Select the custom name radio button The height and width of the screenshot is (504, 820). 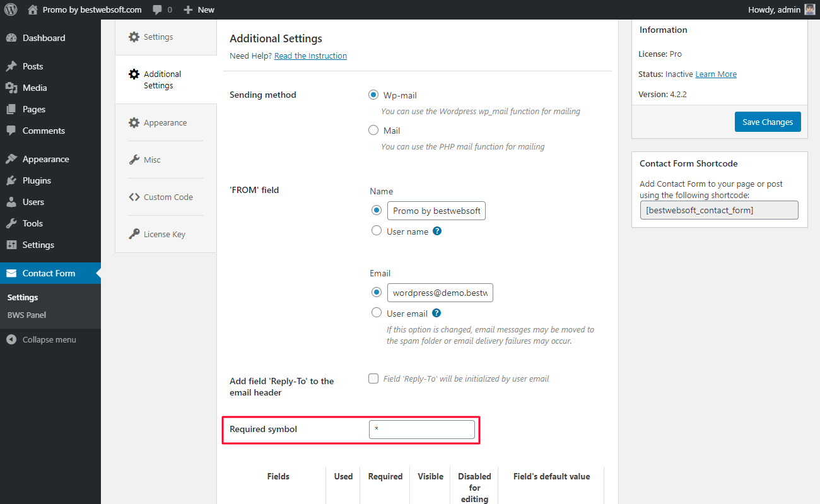pyautogui.click(x=377, y=210)
